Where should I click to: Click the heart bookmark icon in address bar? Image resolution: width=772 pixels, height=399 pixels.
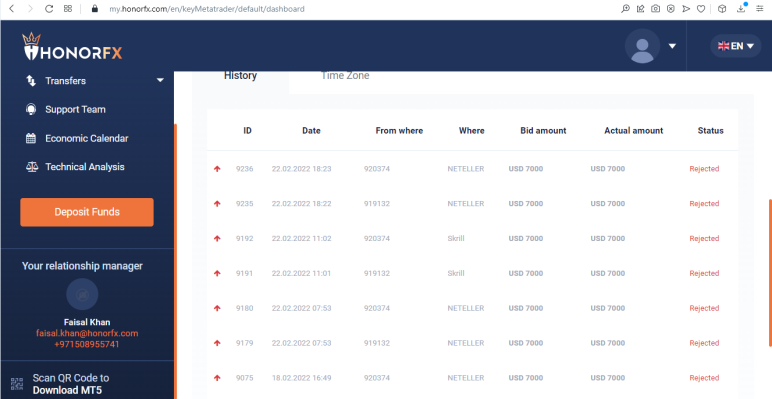701,9
